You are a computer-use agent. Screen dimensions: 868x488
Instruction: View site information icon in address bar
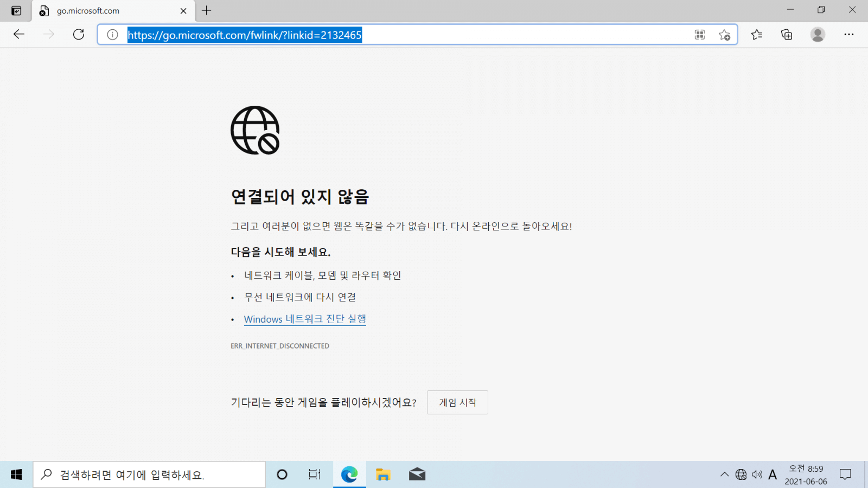tap(112, 35)
